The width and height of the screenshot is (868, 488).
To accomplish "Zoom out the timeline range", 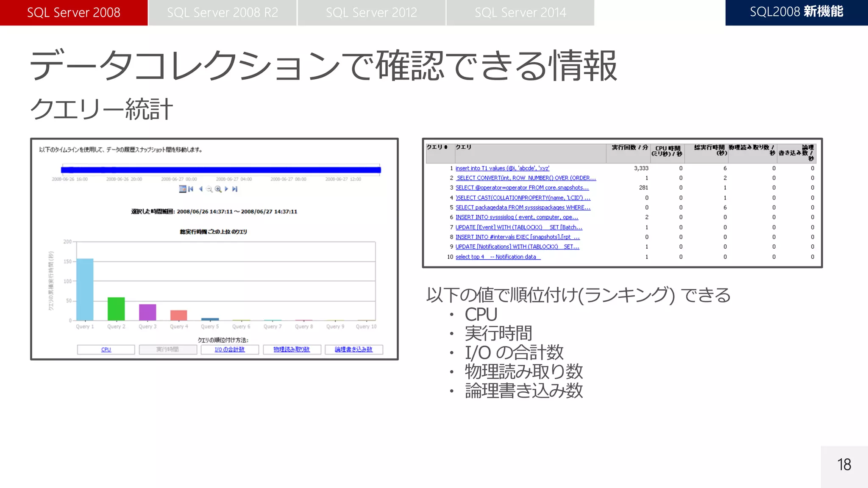I will (x=209, y=189).
